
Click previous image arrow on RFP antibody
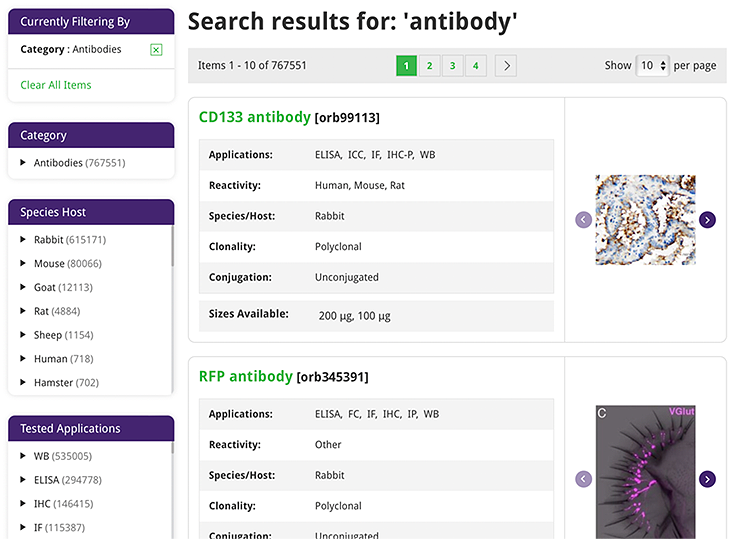click(583, 480)
